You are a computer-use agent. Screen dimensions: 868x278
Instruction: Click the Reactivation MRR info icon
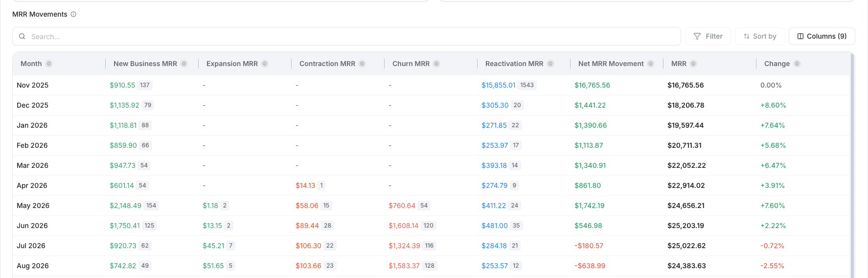point(550,64)
